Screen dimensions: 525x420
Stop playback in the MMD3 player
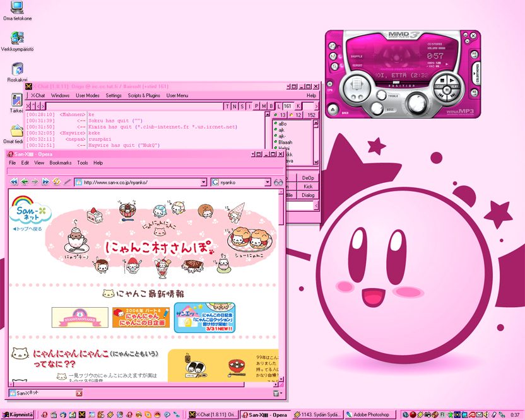442,81
